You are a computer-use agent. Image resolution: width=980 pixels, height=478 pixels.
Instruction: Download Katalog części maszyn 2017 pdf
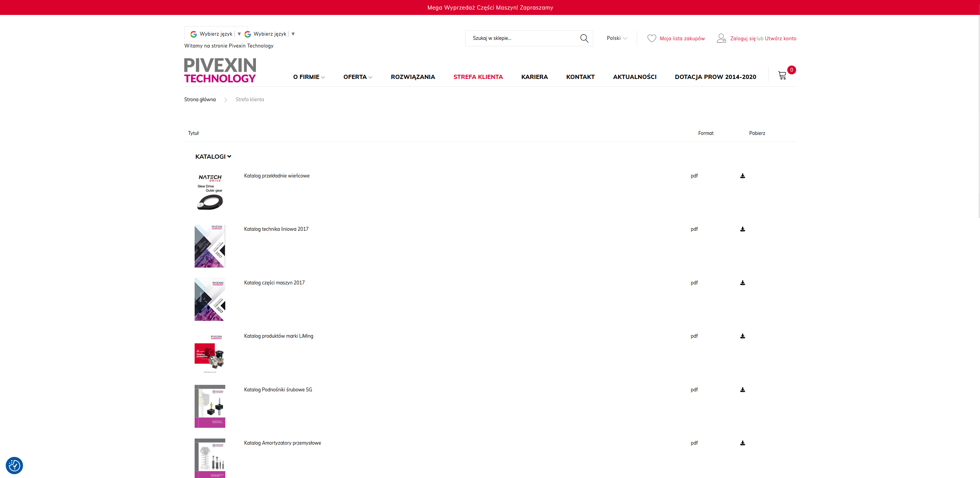pos(742,283)
